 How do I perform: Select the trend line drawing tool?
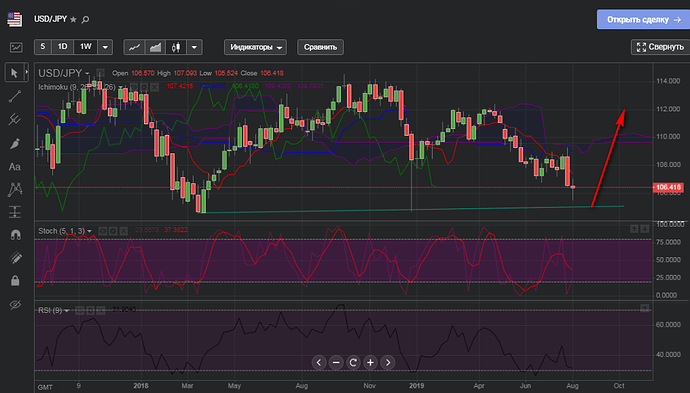tap(15, 96)
